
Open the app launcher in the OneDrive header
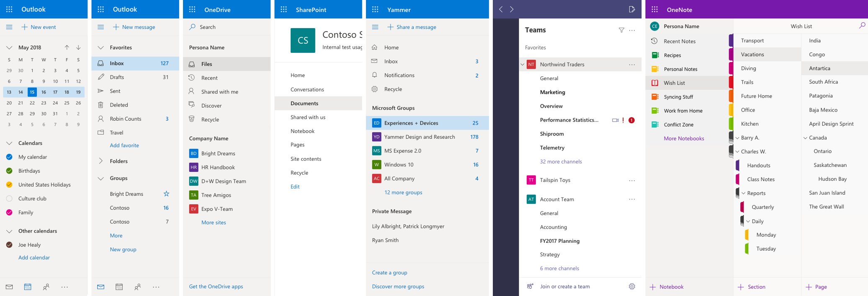click(x=192, y=9)
